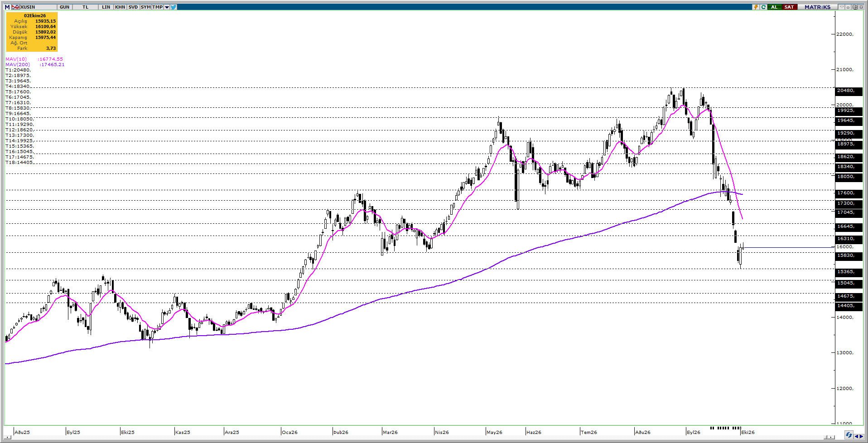Toggle the SYM button
This screenshot has width=868, height=443.
(x=145, y=7)
